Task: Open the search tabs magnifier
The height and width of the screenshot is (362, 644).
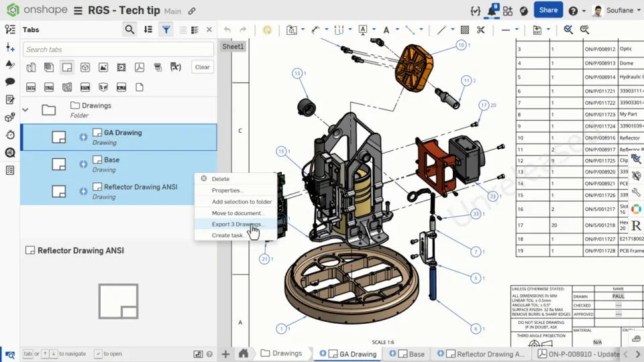Action: coord(129,29)
